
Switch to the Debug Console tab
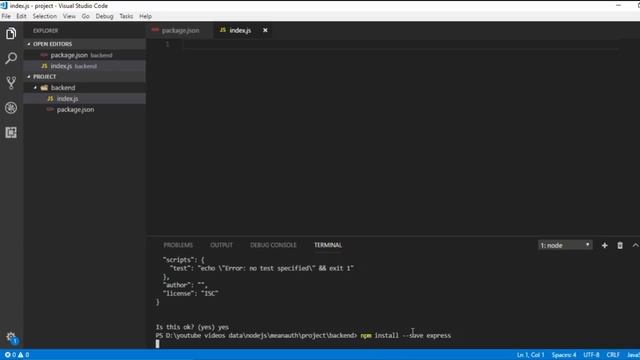click(273, 245)
